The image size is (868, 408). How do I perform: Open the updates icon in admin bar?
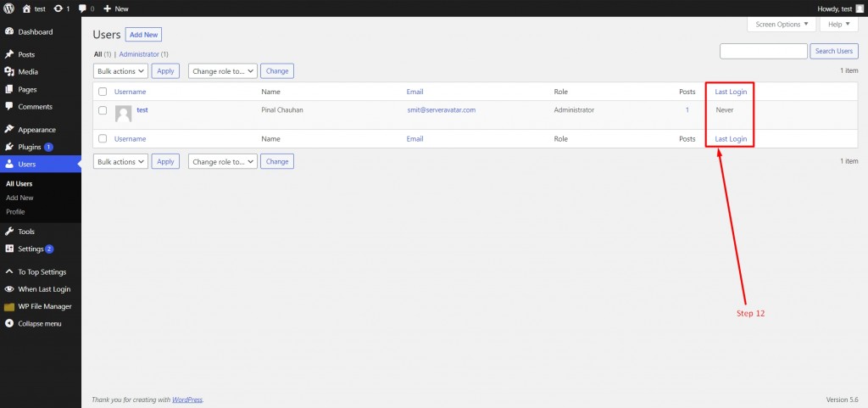[x=58, y=8]
